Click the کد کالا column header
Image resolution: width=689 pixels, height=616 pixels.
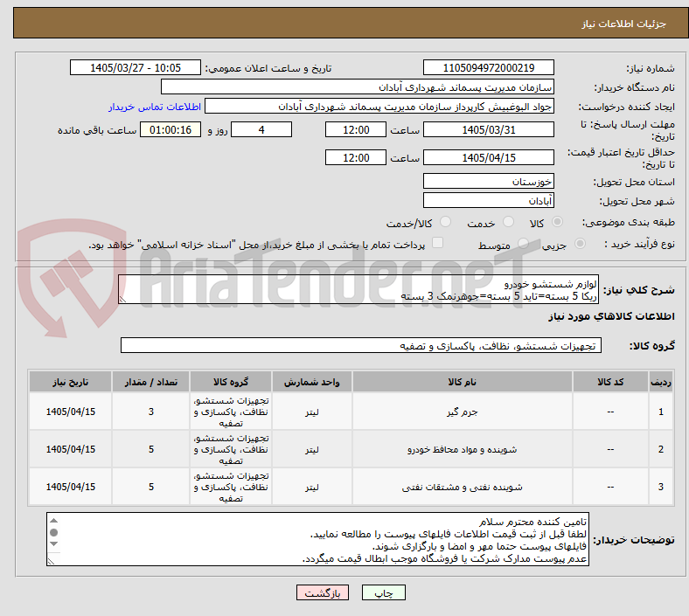tap(610, 382)
